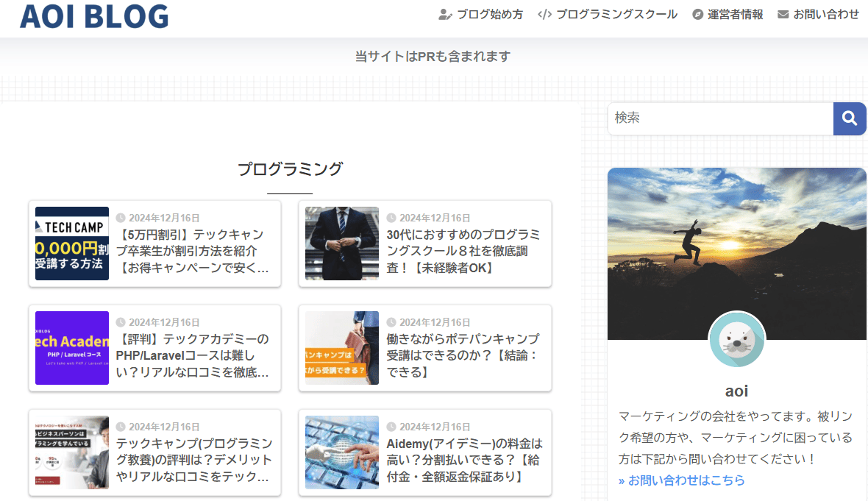The width and height of the screenshot is (868, 501).
Task: Click the TECH CAMP discount article thumbnail
Action: 71,244
